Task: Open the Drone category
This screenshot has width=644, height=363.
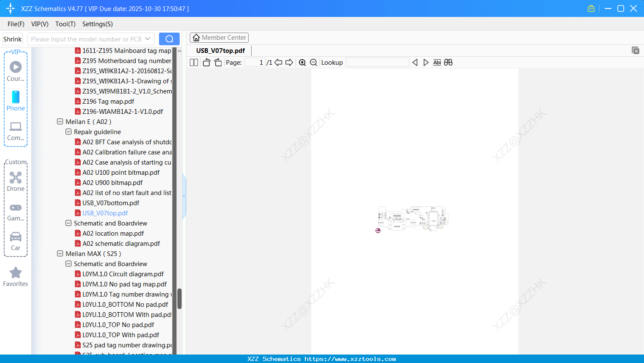Action: click(16, 181)
